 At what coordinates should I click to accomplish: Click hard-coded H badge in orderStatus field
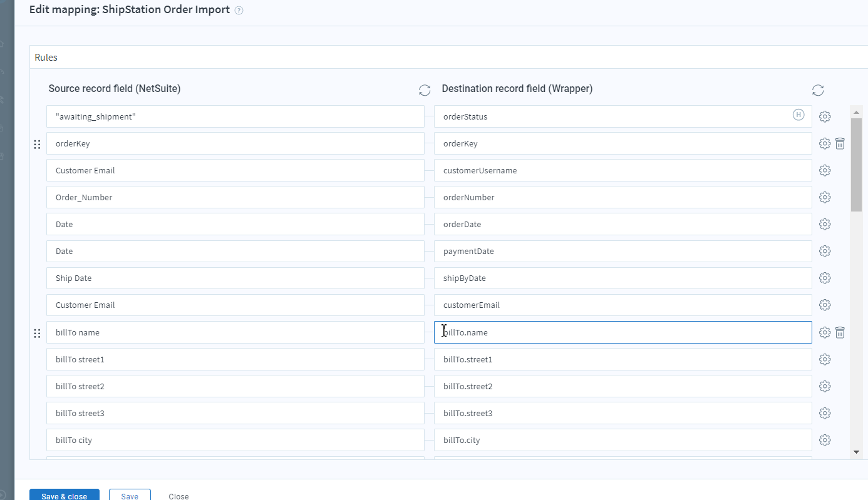[x=798, y=115]
